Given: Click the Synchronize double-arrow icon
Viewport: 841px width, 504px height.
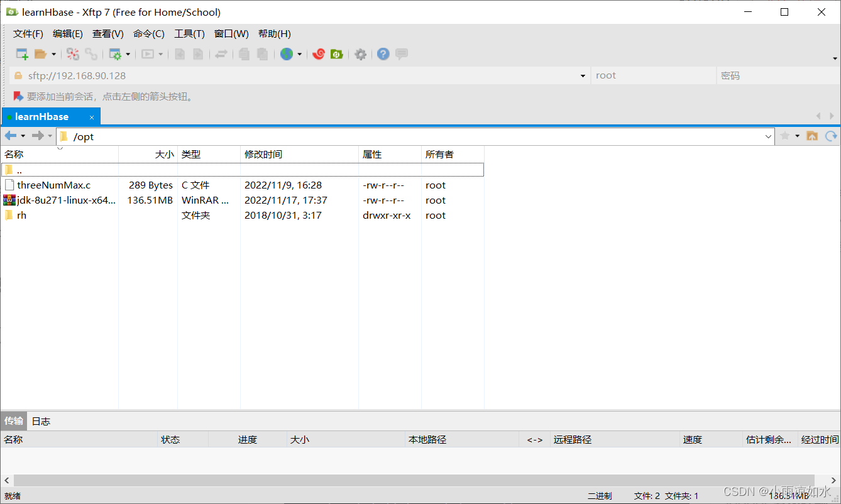Looking at the screenshot, I should [x=221, y=54].
